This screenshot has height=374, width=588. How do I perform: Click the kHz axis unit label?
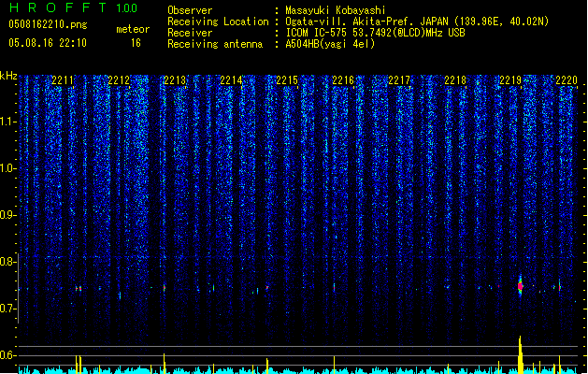pos(8,76)
